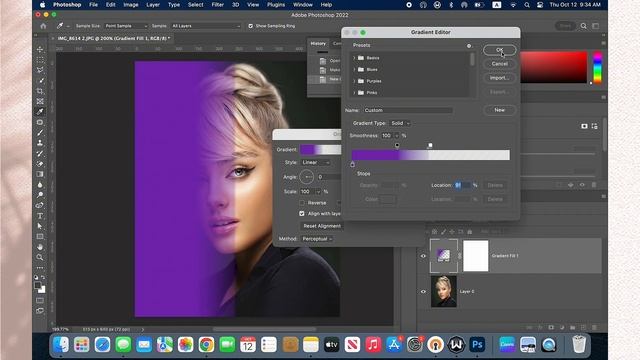
Task: Select the Clone Stamp tool
Action: [40, 143]
